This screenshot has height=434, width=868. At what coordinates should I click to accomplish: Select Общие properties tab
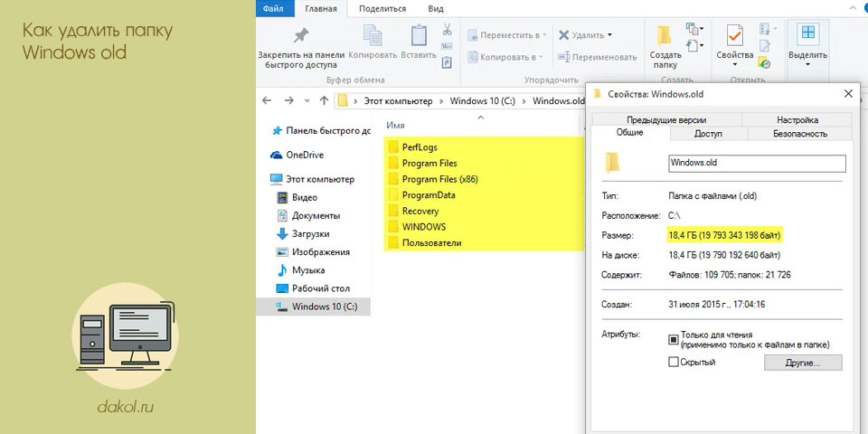[630, 133]
